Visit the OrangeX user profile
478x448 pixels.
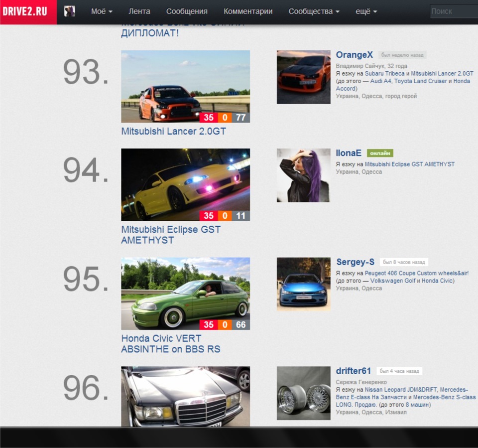click(x=354, y=55)
